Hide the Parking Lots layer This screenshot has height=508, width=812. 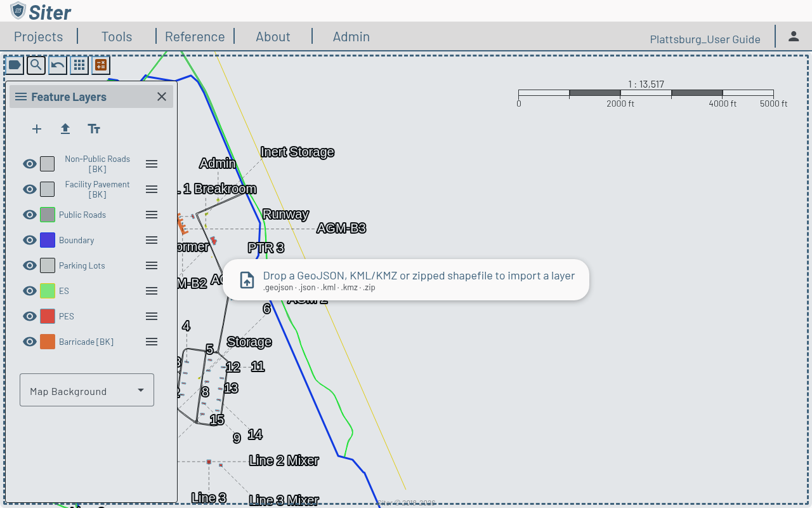pyautogui.click(x=30, y=265)
